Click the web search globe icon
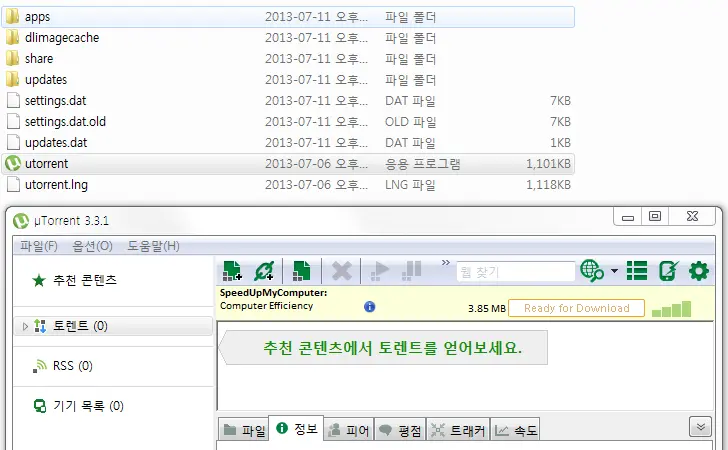This screenshot has height=450, width=728. point(592,270)
